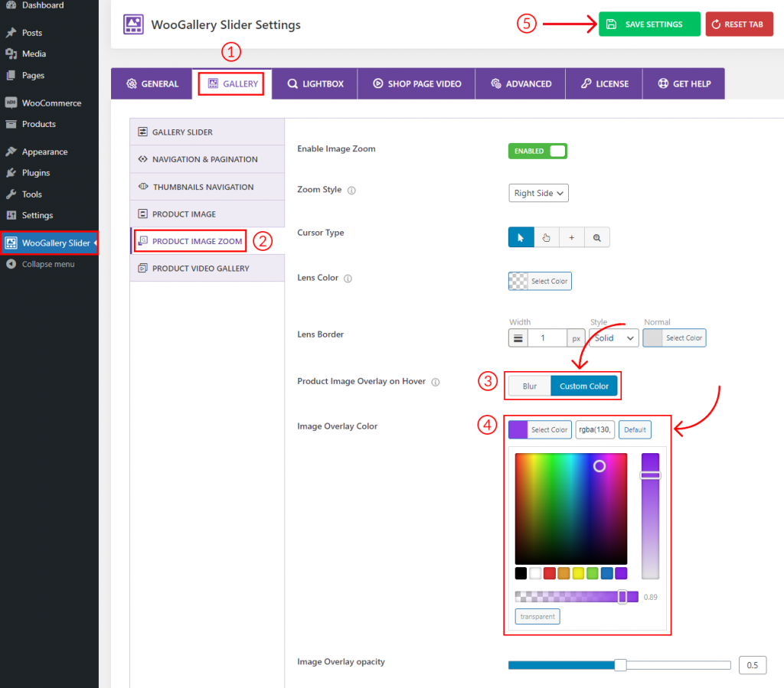The image size is (784, 688).
Task: Choose the plus crosshair cursor type
Action: pyautogui.click(x=571, y=237)
